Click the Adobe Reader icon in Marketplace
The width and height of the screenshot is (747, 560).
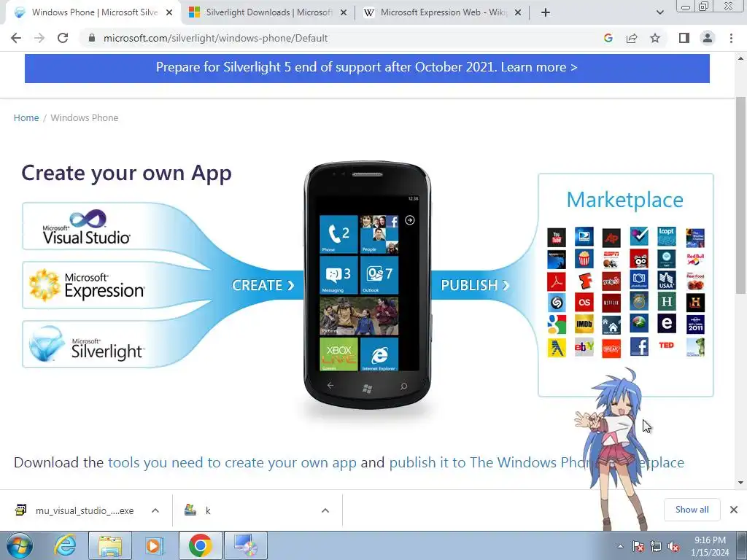coord(557,281)
